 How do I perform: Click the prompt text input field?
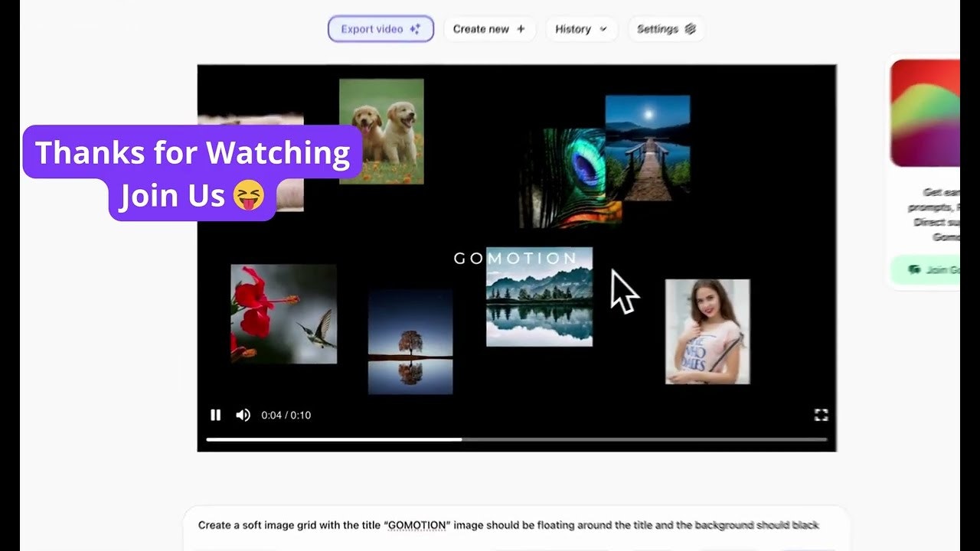[x=508, y=525]
